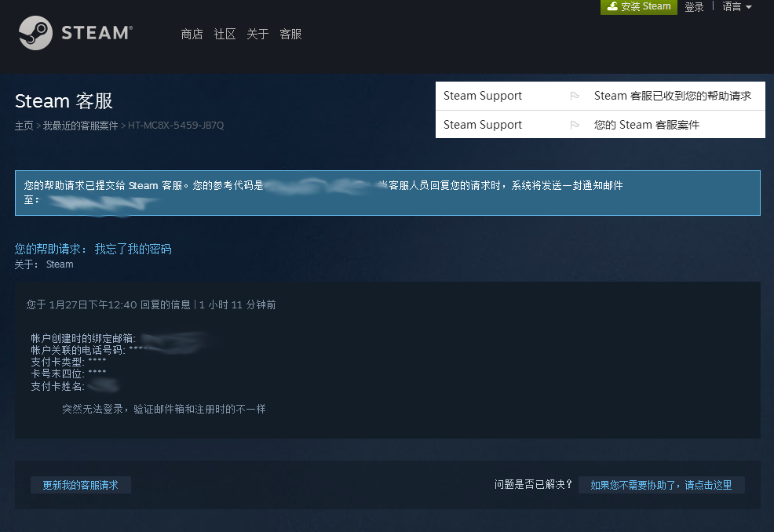
Task: Select the HT-MC8X-5459-JB7Q breadcrumb code
Action: pyautogui.click(x=176, y=126)
